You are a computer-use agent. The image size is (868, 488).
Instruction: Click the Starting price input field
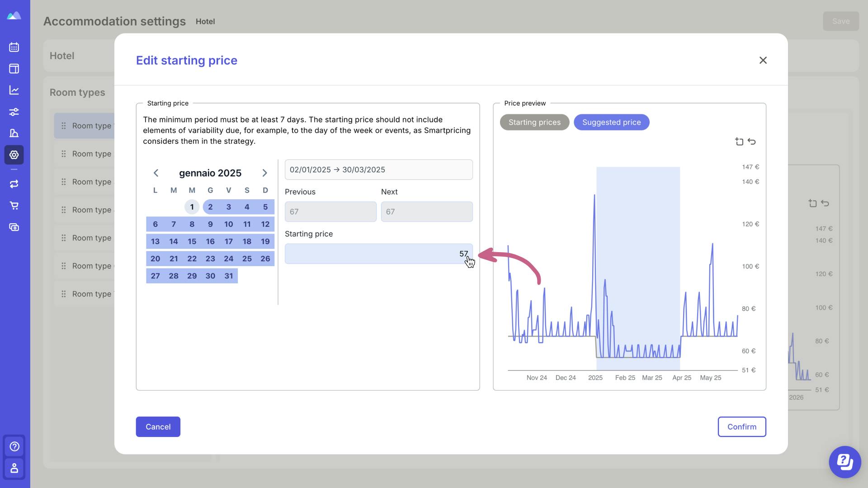coord(378,253)
